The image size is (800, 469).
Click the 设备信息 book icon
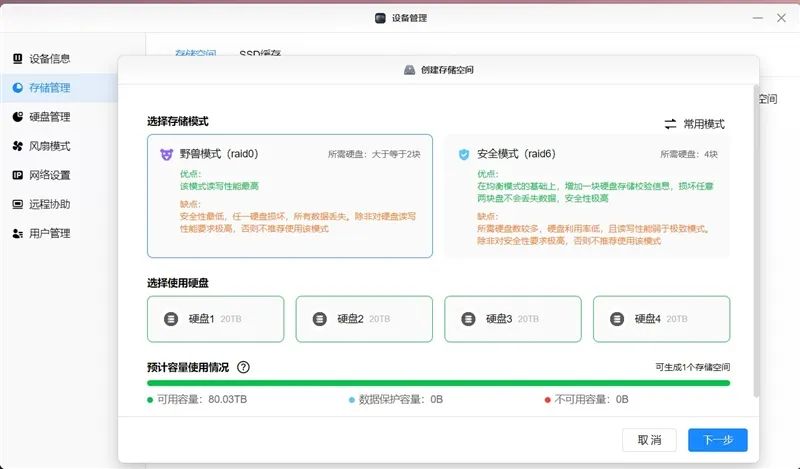(x=17, y=59)
